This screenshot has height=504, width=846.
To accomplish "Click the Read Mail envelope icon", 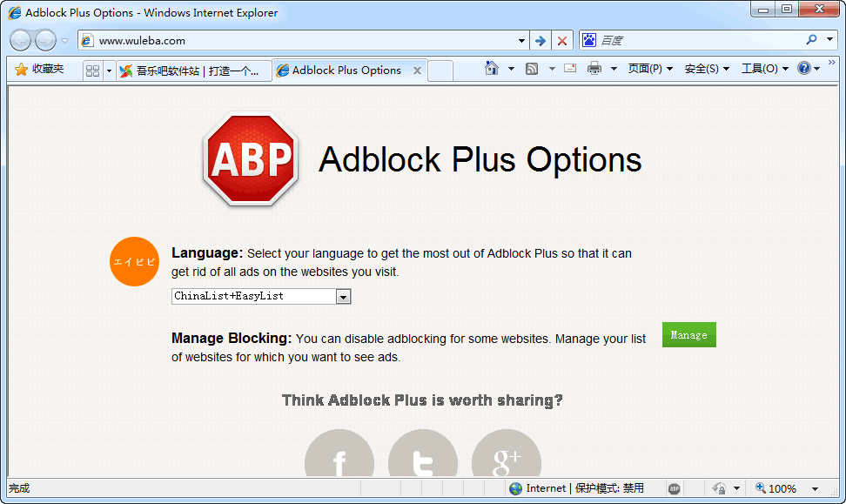I will point(570,68).
